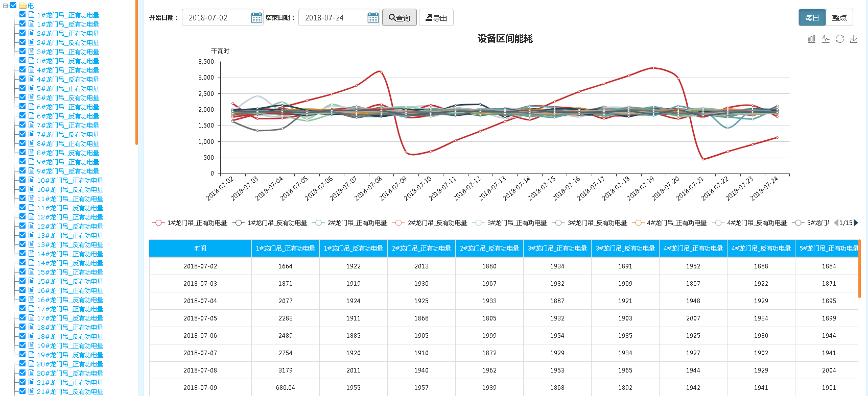
Task: Click the chart restore/refresh icon
Action: click(840, 39)
